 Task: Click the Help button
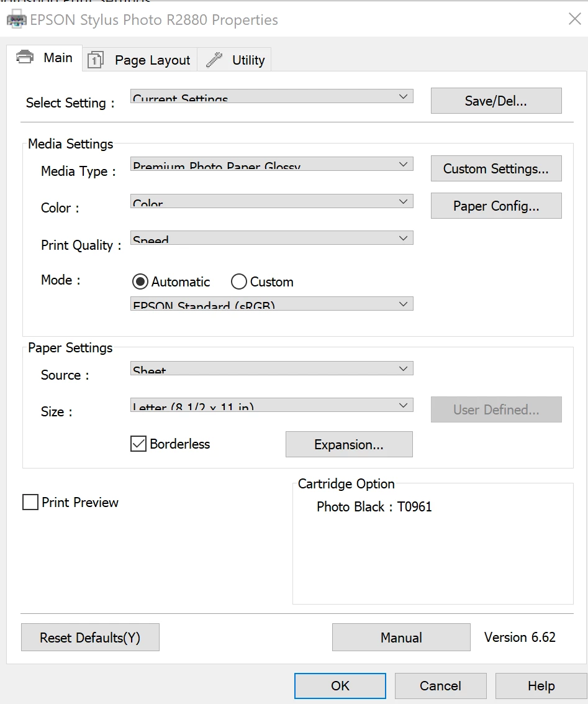(x=541, y=685)
